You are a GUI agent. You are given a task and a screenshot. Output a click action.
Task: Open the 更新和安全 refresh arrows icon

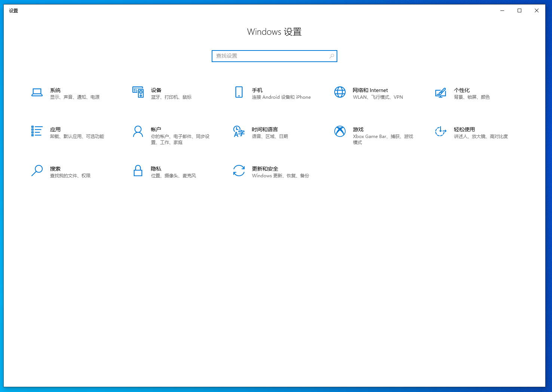coord(239,171)
